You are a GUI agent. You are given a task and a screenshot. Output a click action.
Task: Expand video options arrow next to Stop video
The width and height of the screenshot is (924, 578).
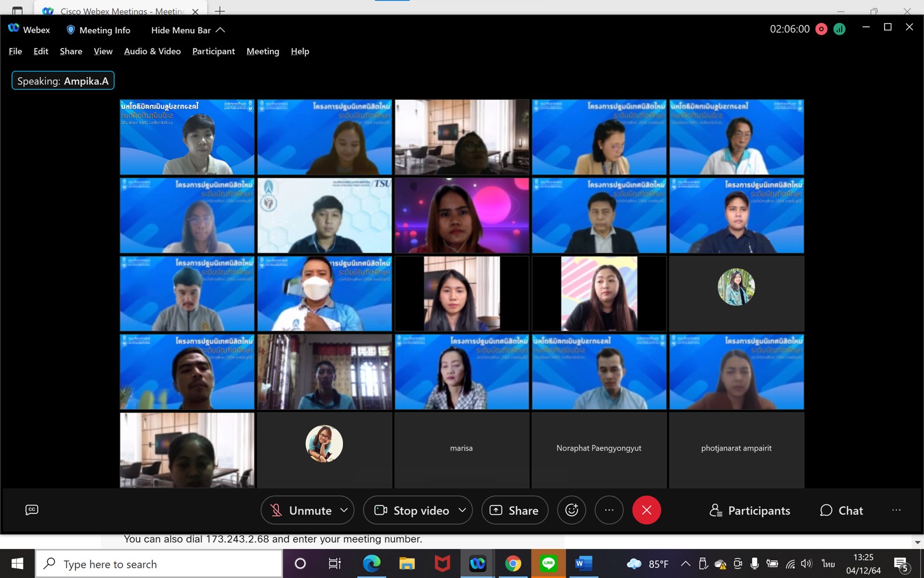pyautogui.click(x=462, y=510)
